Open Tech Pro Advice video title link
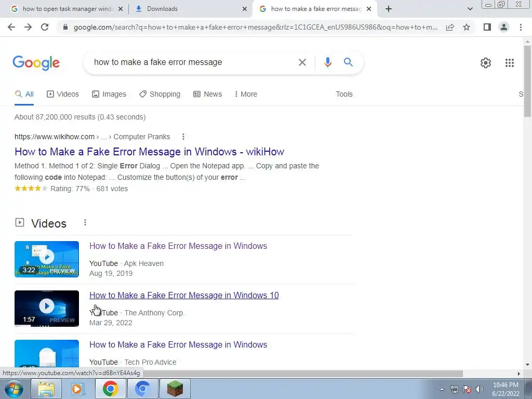This screenshot has height=399, width=532. (178, 345)
